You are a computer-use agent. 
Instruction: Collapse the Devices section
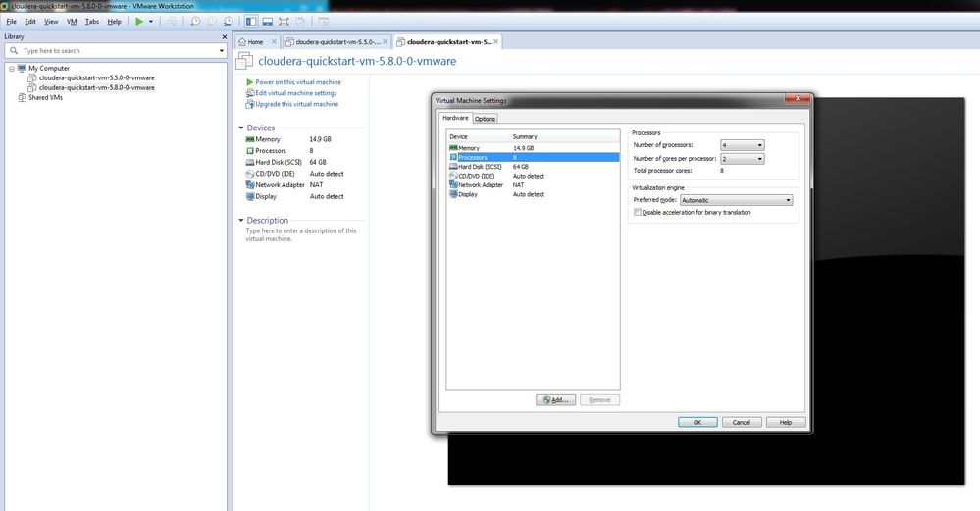tap(241, 128)
